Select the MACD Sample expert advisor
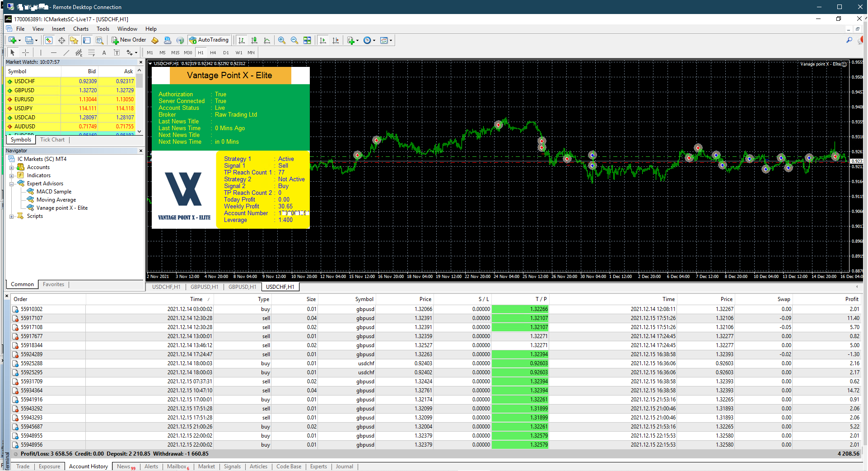This screenshot has width=868, height=471. (54, 192)
